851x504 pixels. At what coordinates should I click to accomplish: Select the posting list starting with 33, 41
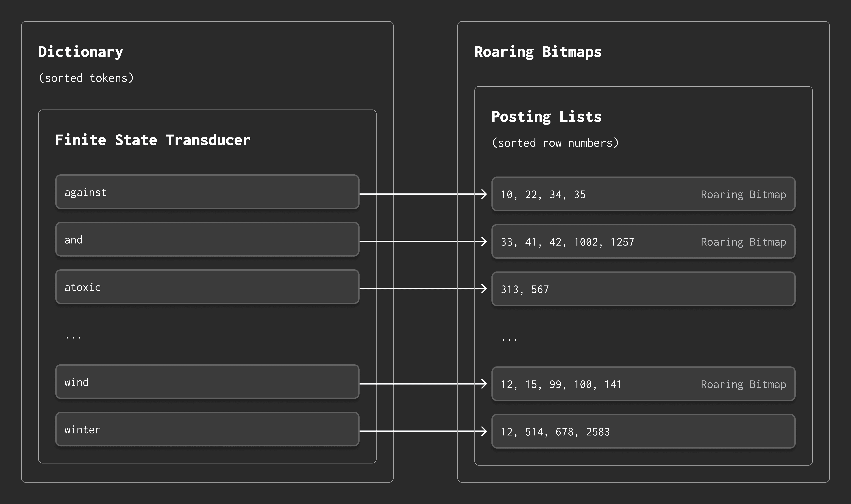[643, 242]
